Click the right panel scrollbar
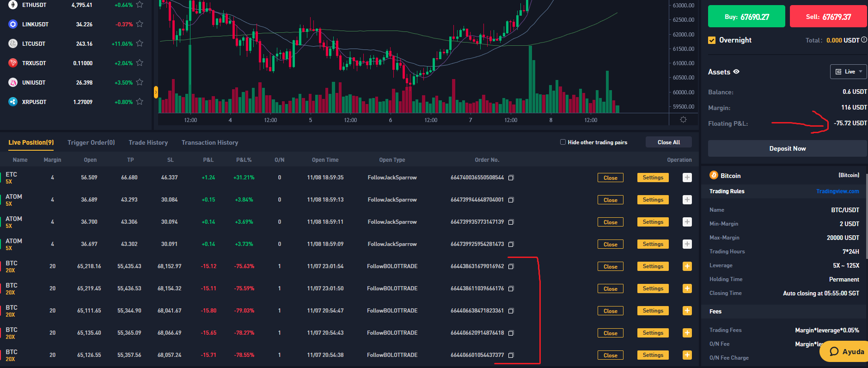 click(x=867, y=216)
